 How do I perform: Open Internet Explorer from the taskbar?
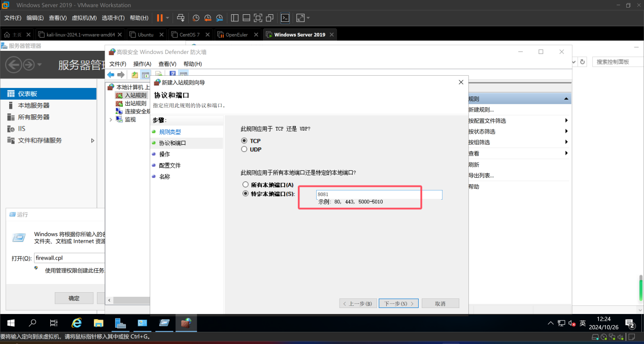click(77, 323)
